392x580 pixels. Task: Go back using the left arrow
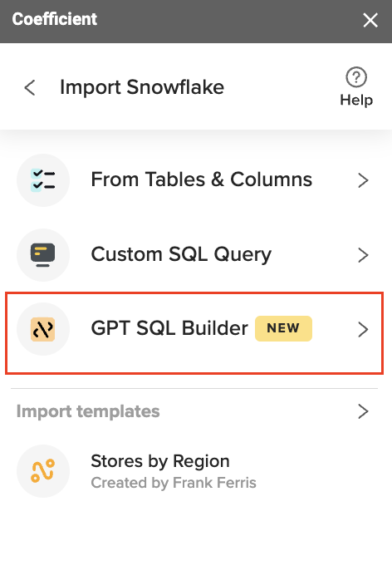click(x=30, y=88)
